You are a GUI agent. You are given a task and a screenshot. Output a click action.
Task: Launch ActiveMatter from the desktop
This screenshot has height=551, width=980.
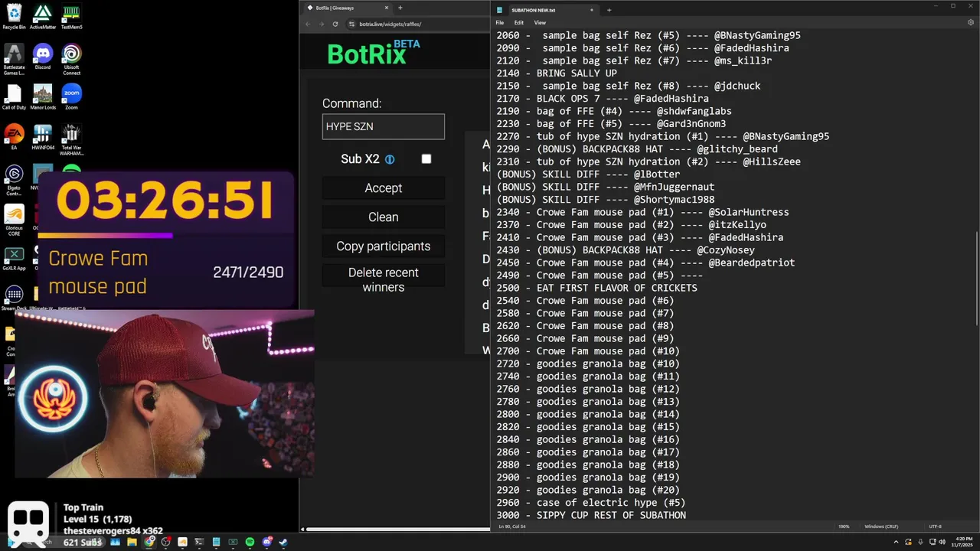pos(43,17)
